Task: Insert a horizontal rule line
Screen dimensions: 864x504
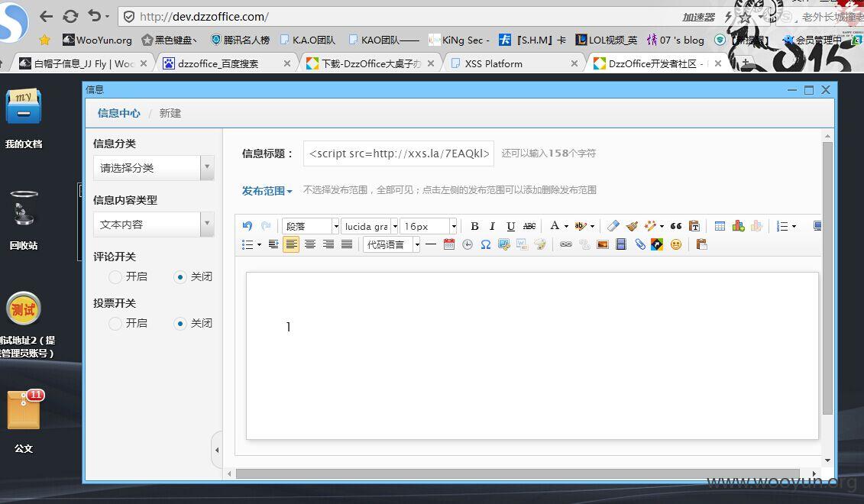Action: [431, 244]
